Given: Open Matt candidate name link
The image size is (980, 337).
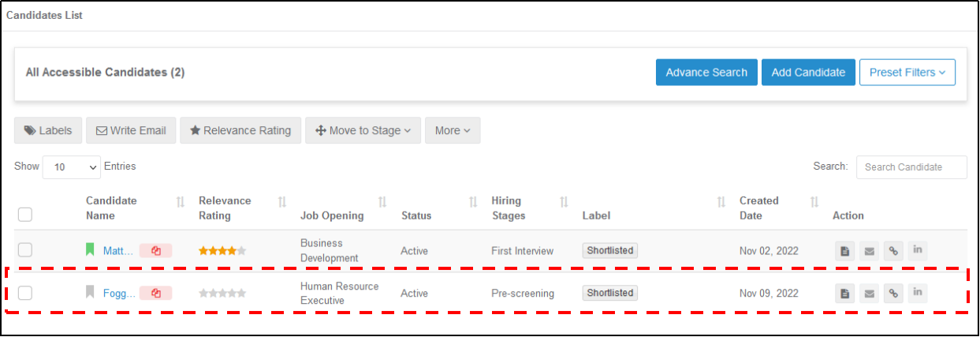Looking at the screenshot, I should (x=118, y=251).
